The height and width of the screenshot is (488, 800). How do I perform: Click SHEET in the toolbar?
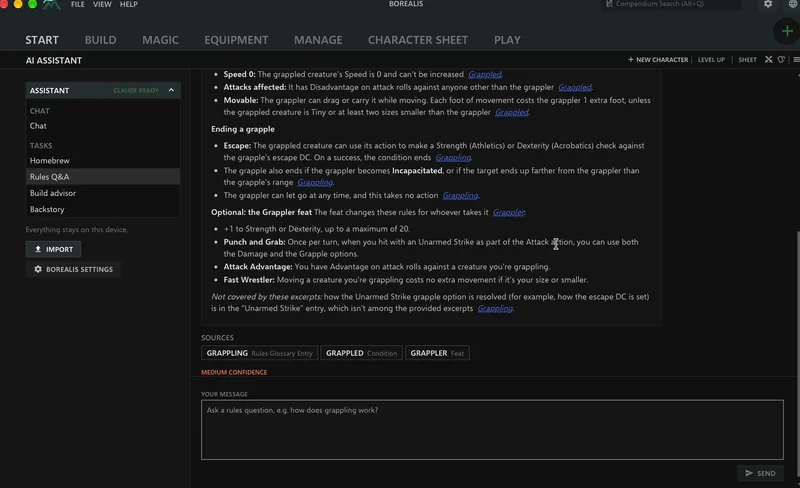747,60
